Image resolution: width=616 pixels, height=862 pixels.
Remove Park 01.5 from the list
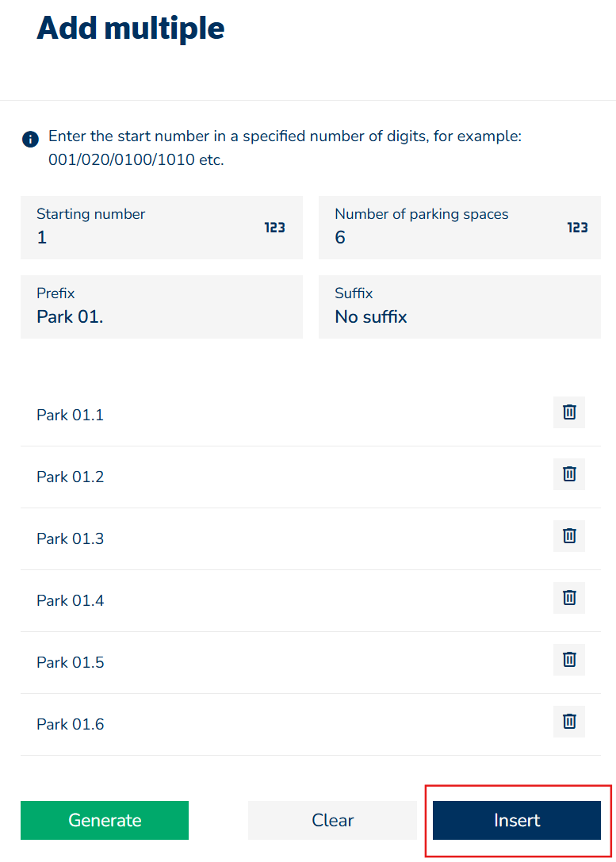[x=568, y=660]
